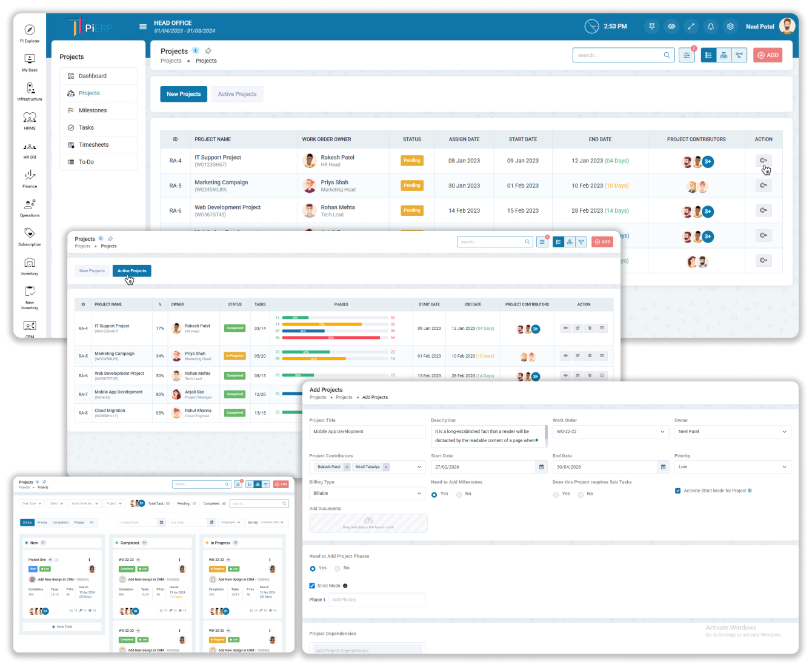Click the hamburger menu icon beside logo
The height and width of the screenshot is (667, 812).
[x=143, y=27]
